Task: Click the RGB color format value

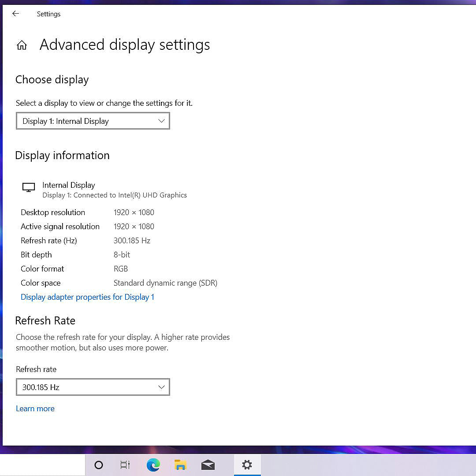Action: click(121, 269)
